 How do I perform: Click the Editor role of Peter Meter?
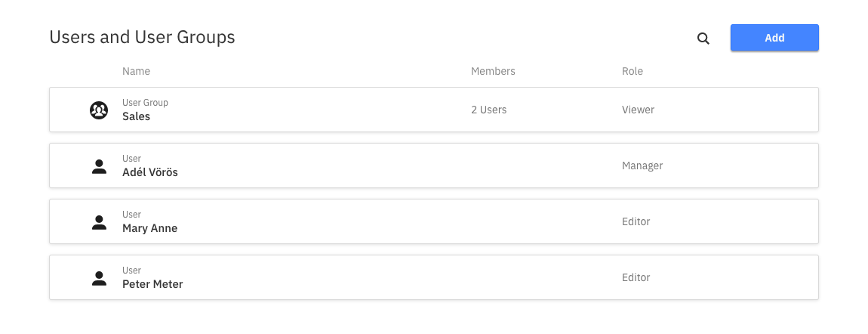click(x=636, y=277)
